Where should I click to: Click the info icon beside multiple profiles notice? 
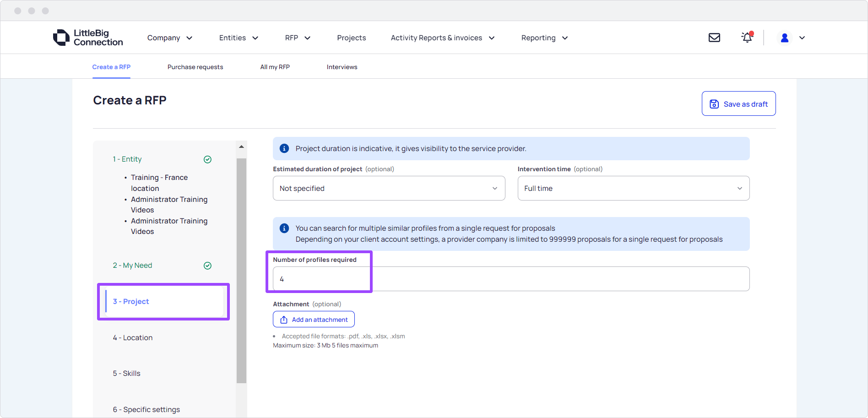point(284,228)
